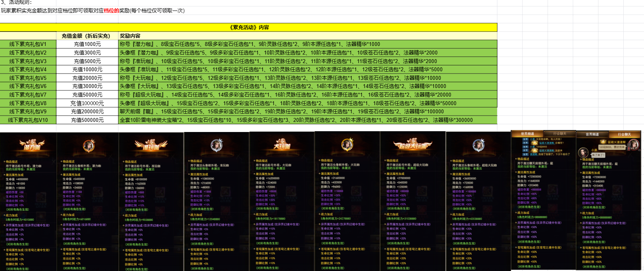Click the 超级大玩咖 title badge
The height and width of the screenshot is (271, 644).
pyautogui.click(x=412, y=146)
